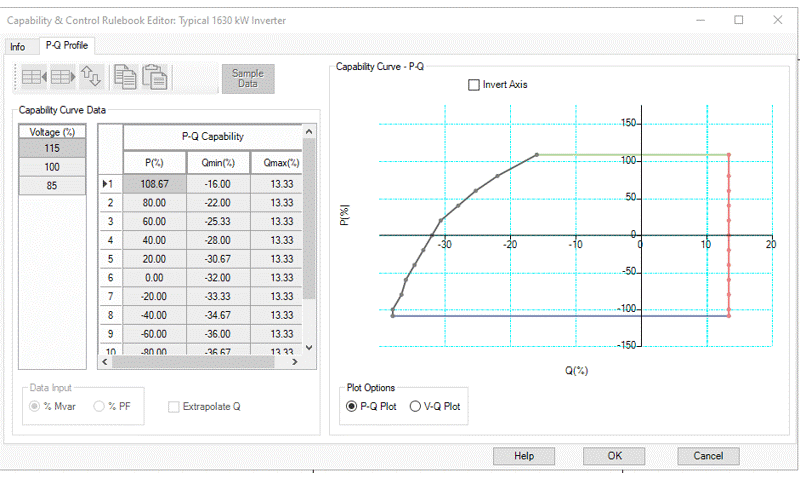The height and width of the screenshot is (480, 800).
Task: Enable the Invert Axis checkbox
Action: [x=474, y=85]
